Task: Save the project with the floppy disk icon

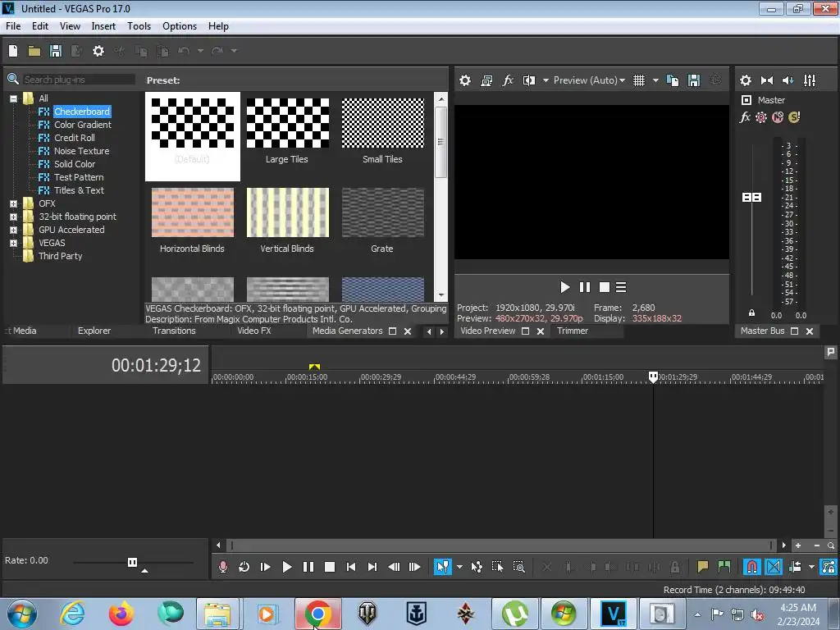Action: click(55, 51)
